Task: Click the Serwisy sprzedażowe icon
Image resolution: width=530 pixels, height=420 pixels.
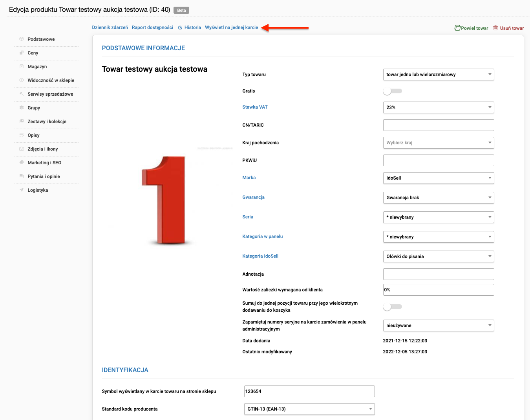Action: [22, 94]
